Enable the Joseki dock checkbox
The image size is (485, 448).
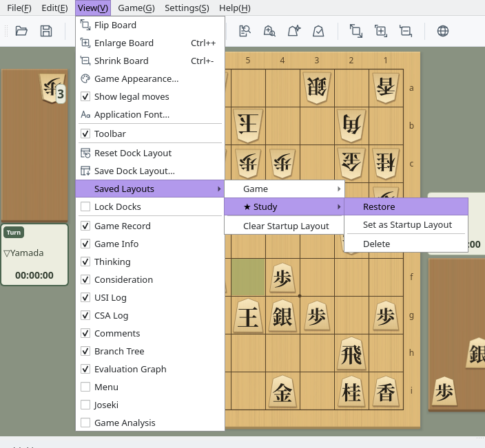[85, 405]
